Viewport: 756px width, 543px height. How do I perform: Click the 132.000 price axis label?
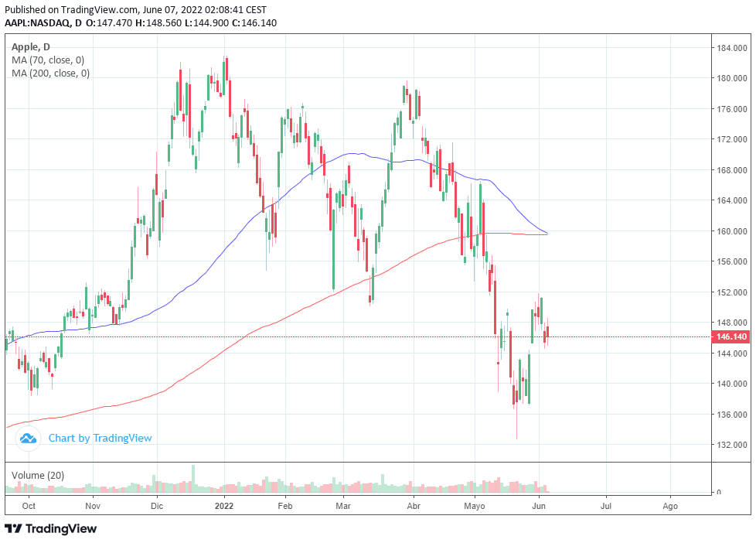pos(732,445)
